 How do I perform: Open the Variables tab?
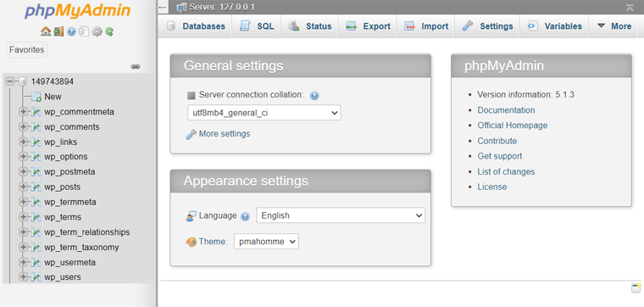554,26
